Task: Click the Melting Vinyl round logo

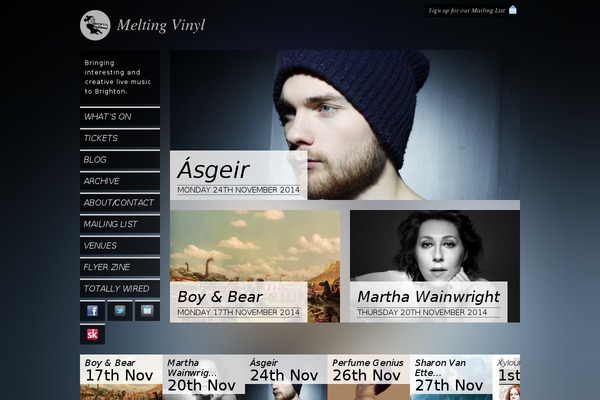Action: [95, 25]
